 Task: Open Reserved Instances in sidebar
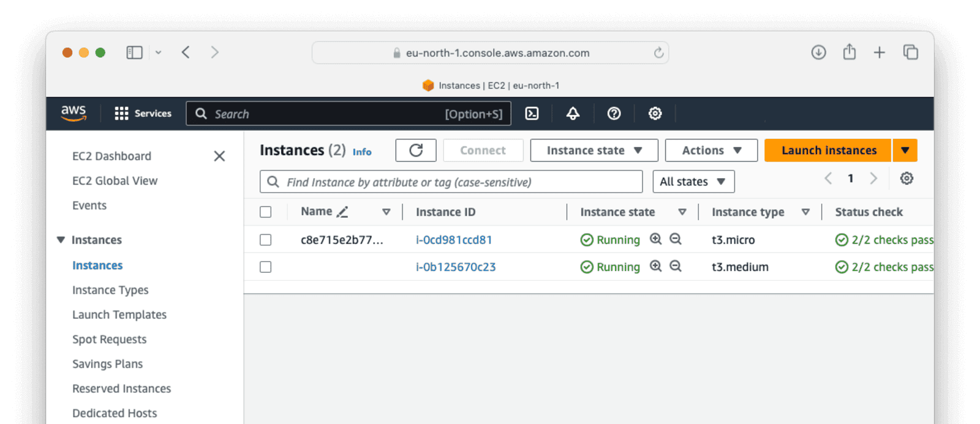coord(121,389)
